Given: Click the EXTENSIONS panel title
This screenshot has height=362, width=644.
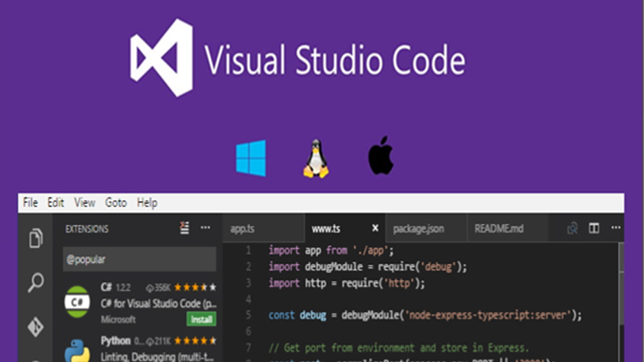Looking at the screenshot, I should [x=87, y=229].
